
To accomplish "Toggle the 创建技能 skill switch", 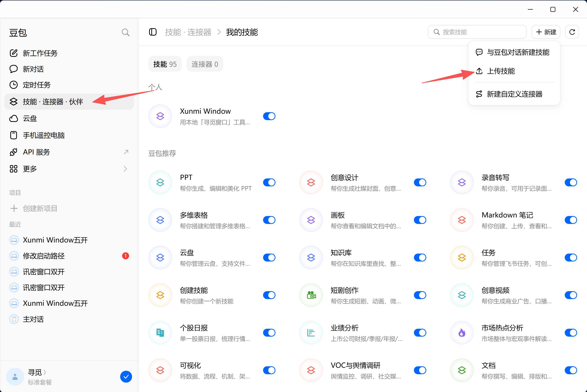I will tap(269, 295).
